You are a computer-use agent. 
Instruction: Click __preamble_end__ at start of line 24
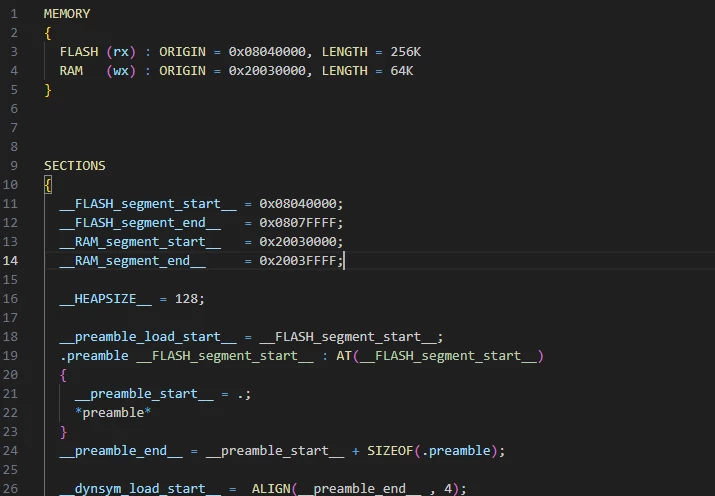point(121,450)
